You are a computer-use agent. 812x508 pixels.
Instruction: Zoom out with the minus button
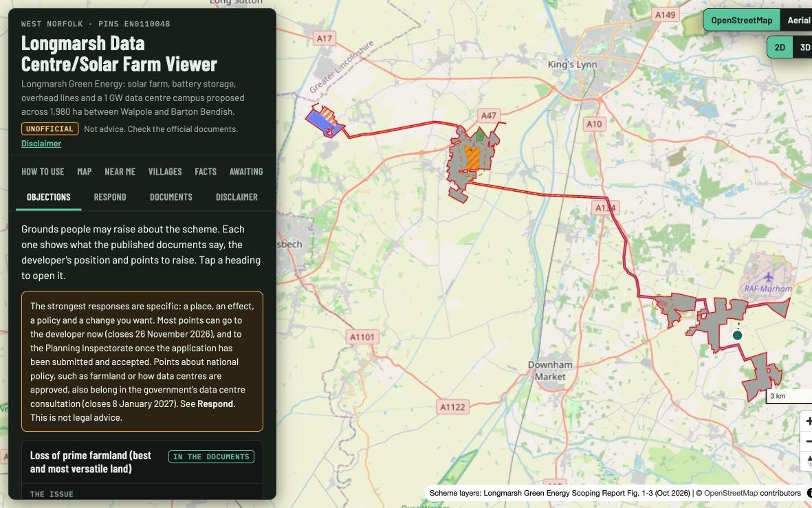click(x=806, y=441)
